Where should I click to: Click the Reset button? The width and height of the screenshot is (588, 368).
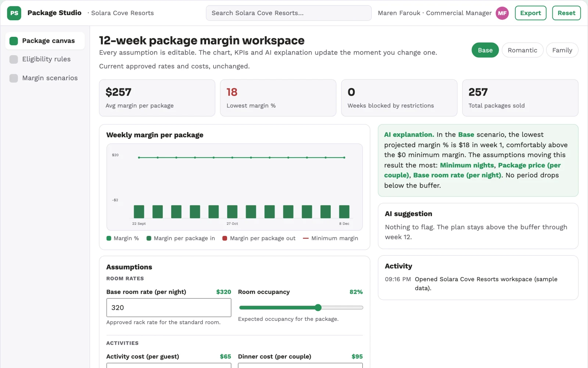566,13
